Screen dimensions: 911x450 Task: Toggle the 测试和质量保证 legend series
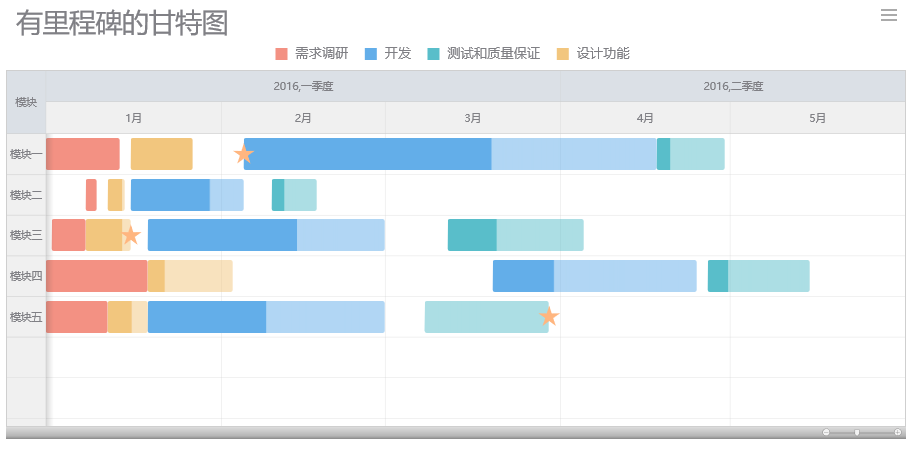[x=483, y=53]
